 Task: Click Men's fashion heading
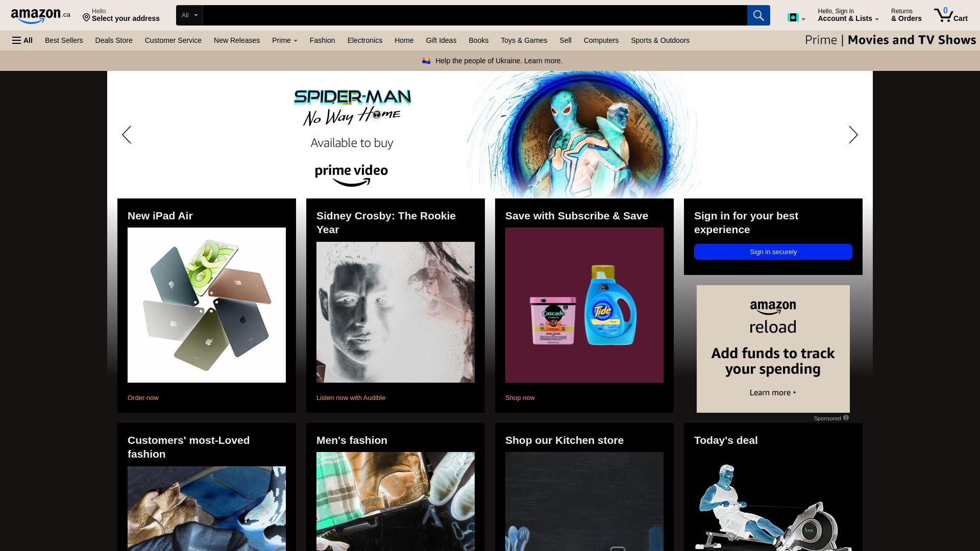coord(352,440)
